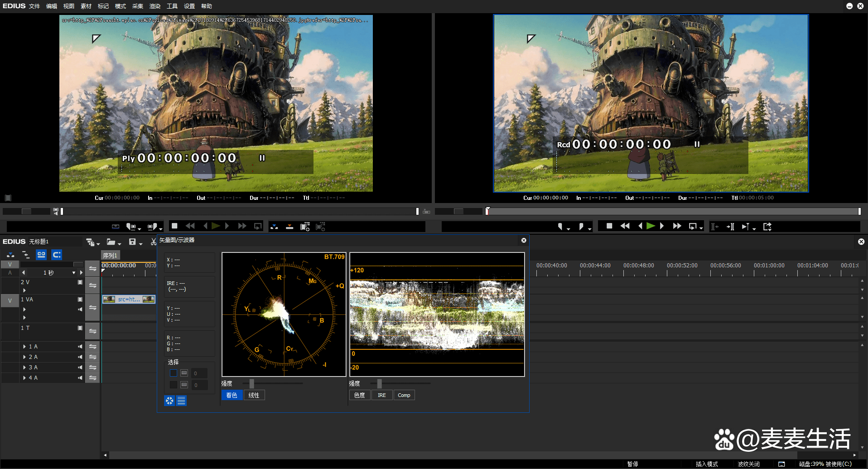Image resolution: width=868 pixels, height=469 pixels.
Task: Toggle the vectorscope display icon
Action: click(169, 401)
